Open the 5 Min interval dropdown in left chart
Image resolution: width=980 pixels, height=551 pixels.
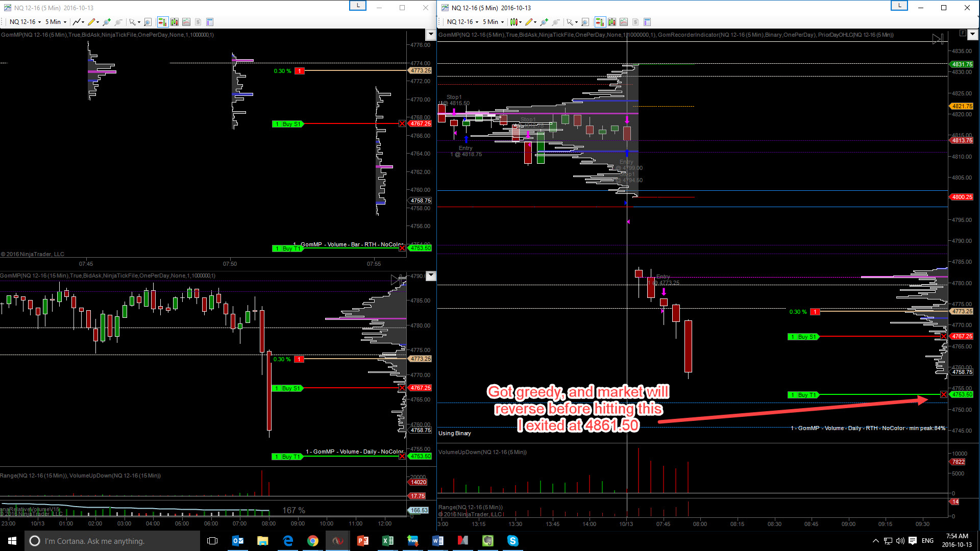pyautogui.click(x=56, y=22)
